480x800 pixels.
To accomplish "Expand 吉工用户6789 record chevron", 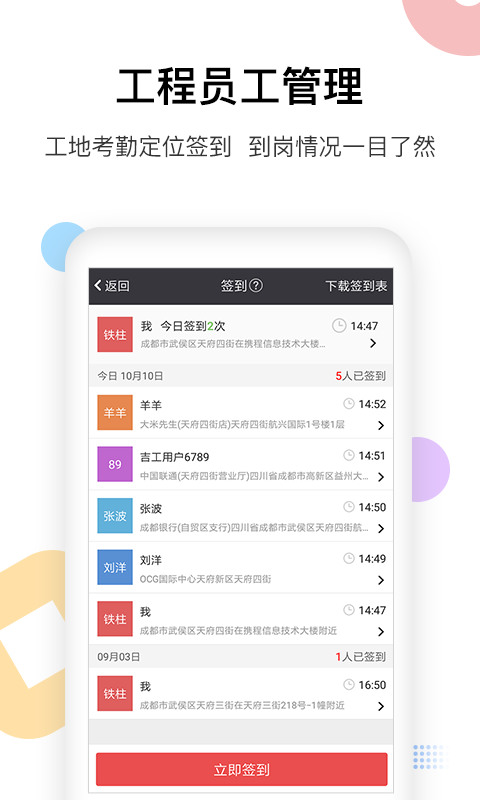I will point(381,477).
